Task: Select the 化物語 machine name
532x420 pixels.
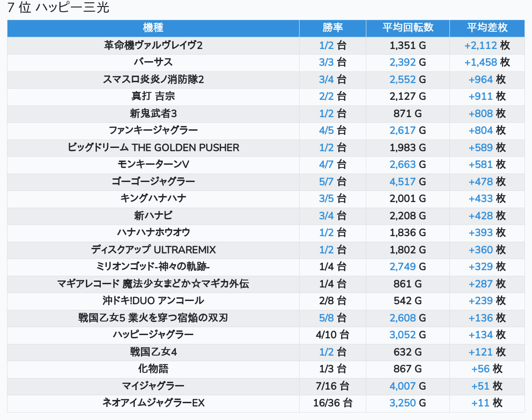Action: 153,369
